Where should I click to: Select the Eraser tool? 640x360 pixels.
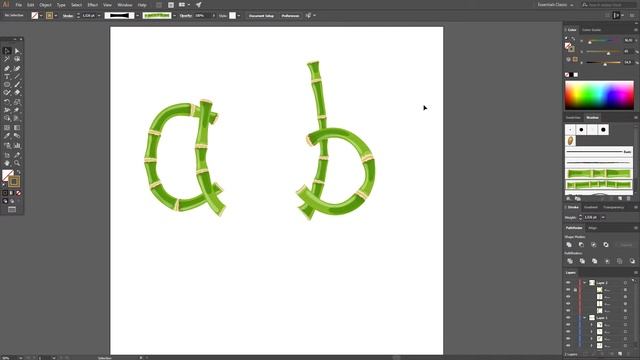point(17,93)
